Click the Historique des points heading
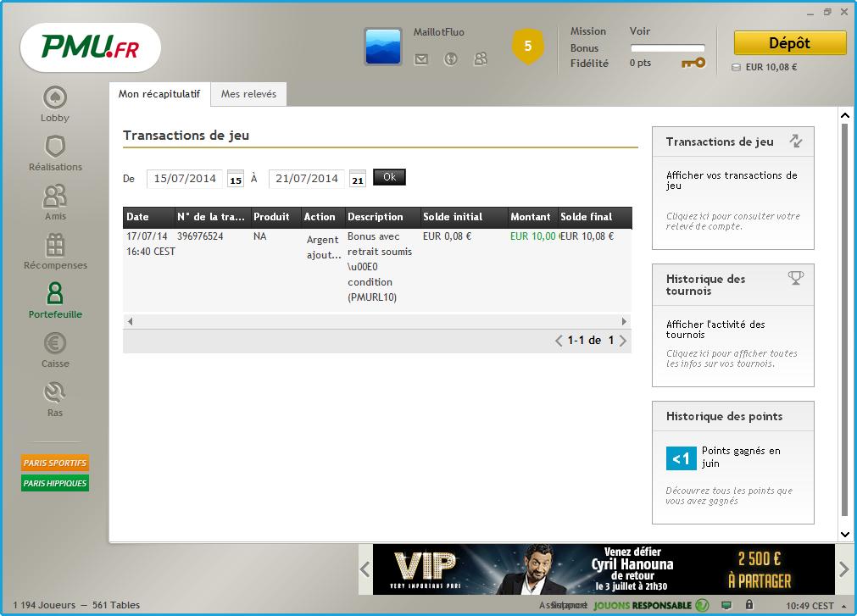The width and height of the screenshot is (857, 616). click(x=724, y=416)
